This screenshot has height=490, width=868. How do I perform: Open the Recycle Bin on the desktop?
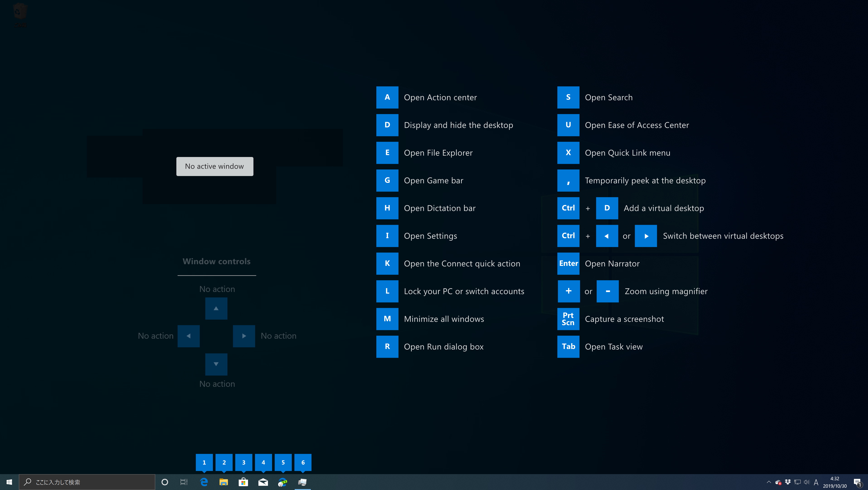pos(20,11)
